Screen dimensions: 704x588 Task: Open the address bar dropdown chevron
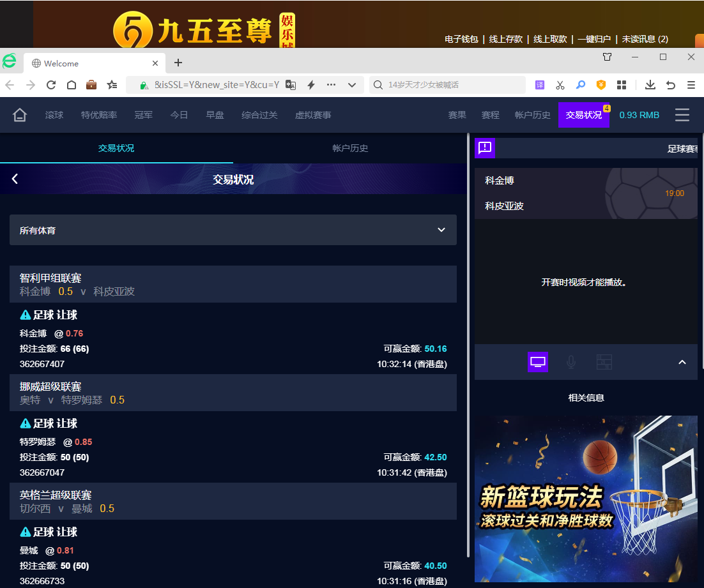[351, 85]
